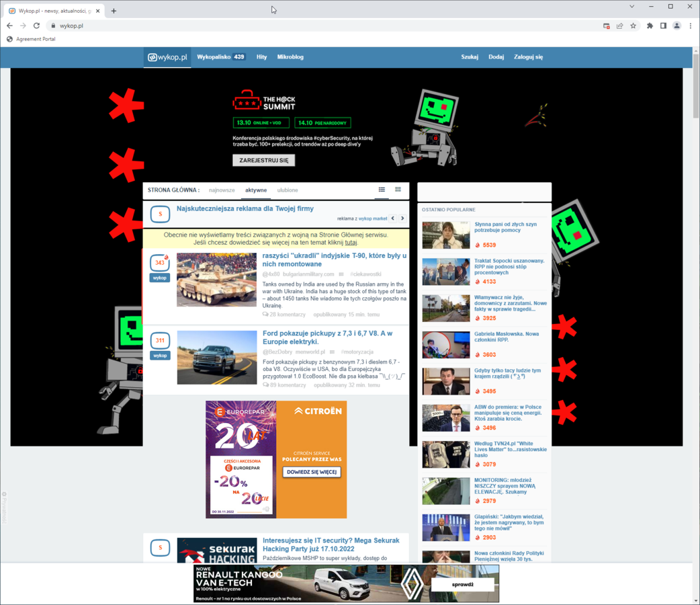
Task: Click DOWIEDZ SIĘ WIĘCEJ in Citroën ad
Action: coord(312,472)
